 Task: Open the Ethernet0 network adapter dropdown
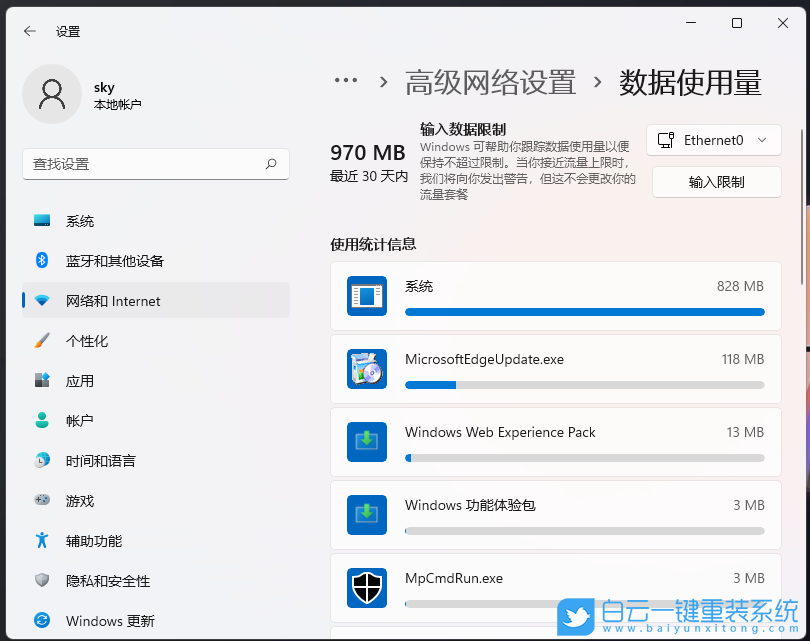click(713, 140)
